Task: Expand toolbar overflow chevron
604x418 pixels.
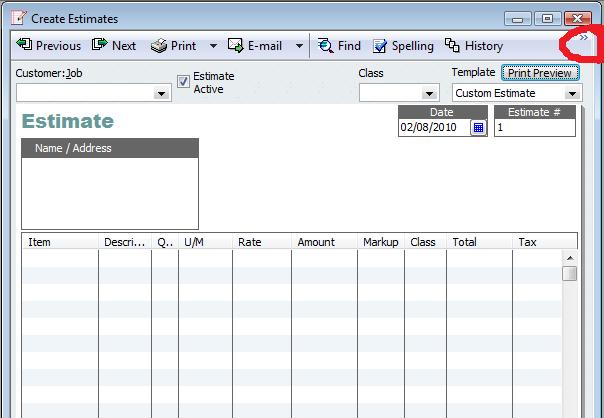Action: point(584,37)
